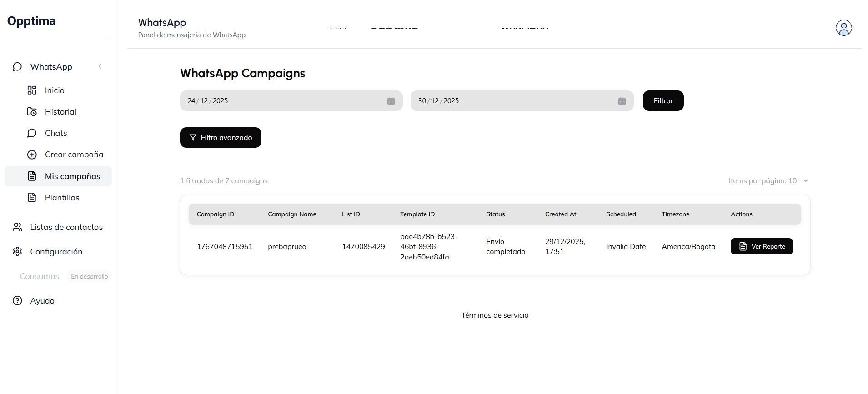This screenshot has width=868, height=394.
Task: Sort by the Created At column header
Action: [560, 214]
